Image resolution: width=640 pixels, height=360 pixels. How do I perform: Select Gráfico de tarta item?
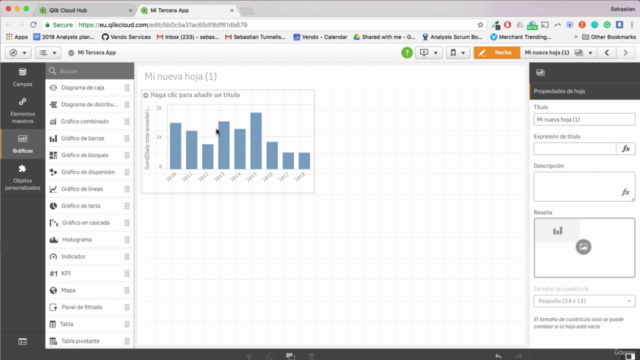[89, 206]
